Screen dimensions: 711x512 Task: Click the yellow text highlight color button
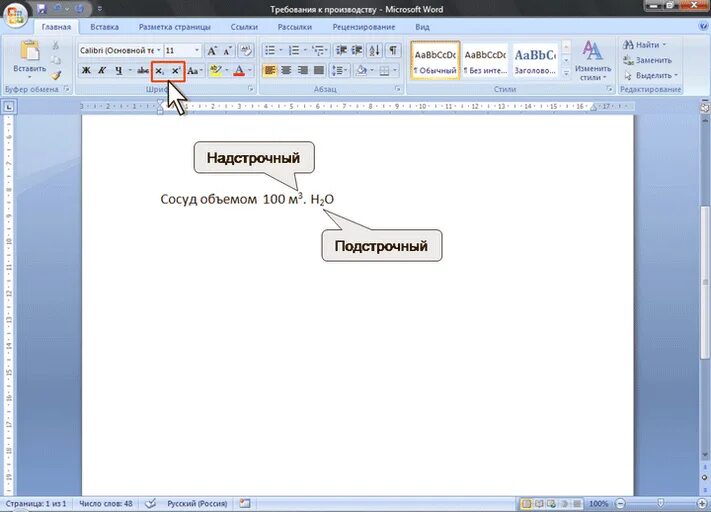point(215,70)
